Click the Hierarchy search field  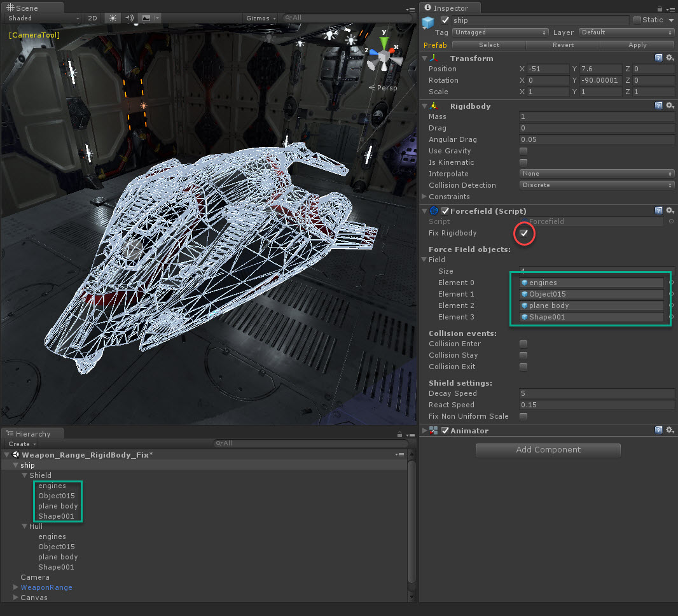pos(311,444)
